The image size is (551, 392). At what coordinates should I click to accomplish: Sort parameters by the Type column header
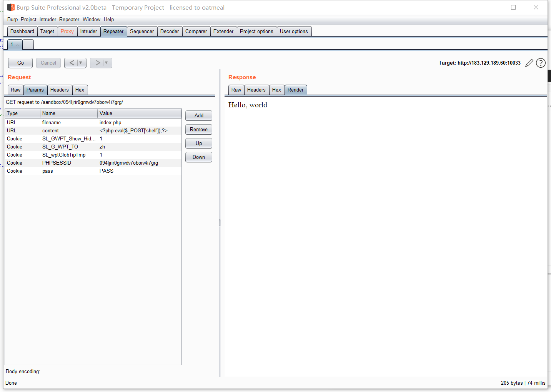(x=23, y=113)
